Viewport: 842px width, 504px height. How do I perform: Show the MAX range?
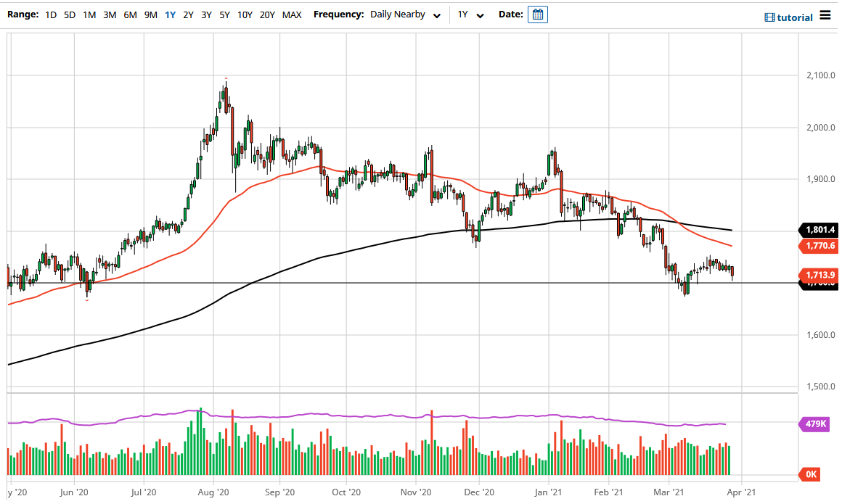292,15
